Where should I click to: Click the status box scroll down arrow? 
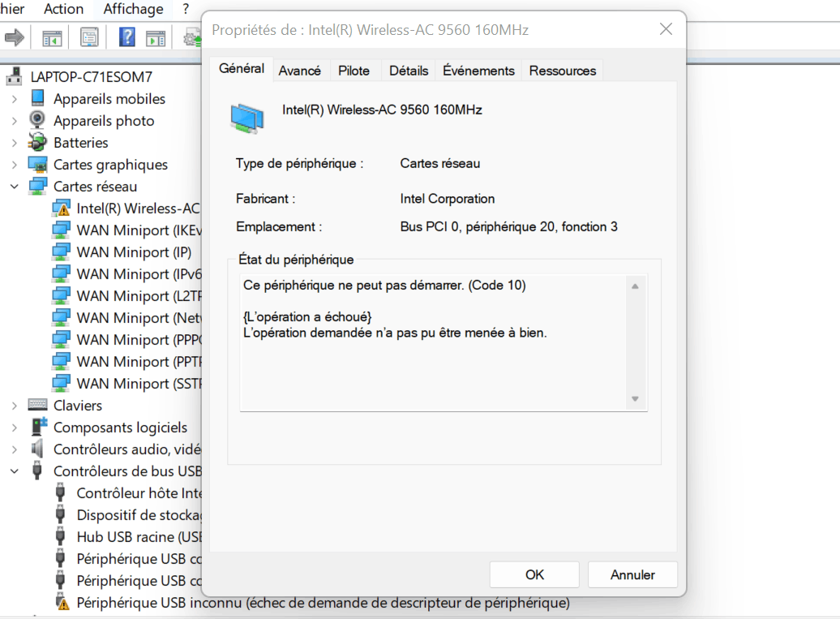pyautogui.click(x=635, y=398)
